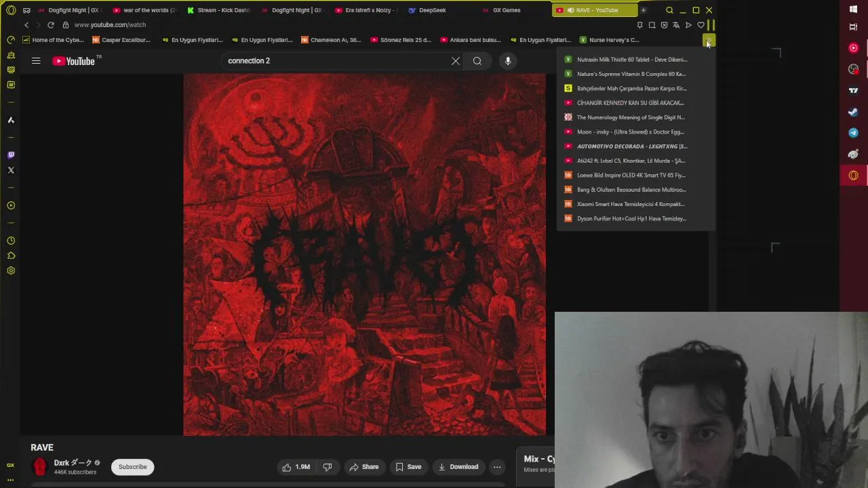The width and height of the screenshot is (868, 488).
Task: Open the tab islands workspace icon
Action: pyautogui.click(x=26, y=10)
